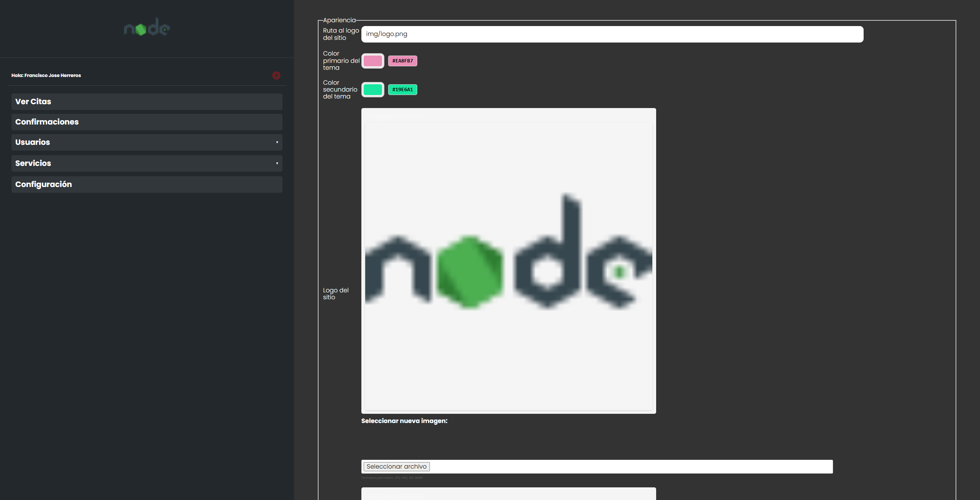Click the Color primario del tema label
This screenshot has width=980, height=500.
point(341,61)
